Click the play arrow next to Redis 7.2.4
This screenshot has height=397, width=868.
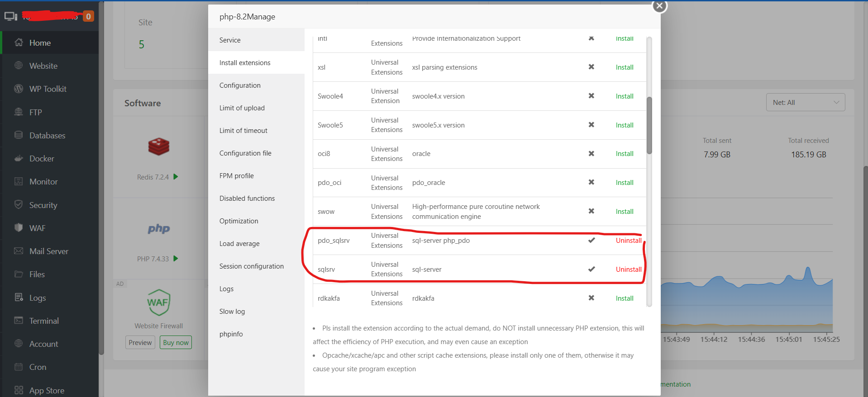tap(176, 177)
